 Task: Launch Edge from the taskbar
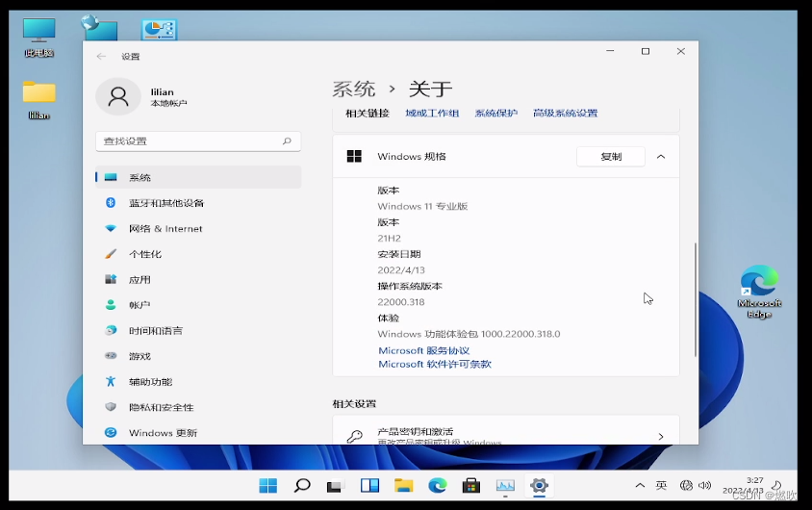[x=437, y=486]
